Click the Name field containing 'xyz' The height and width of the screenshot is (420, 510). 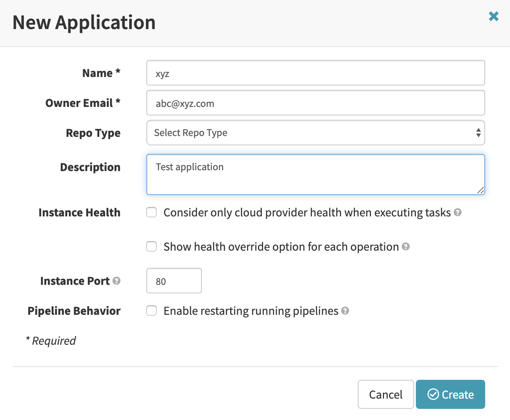coord(315,73)
